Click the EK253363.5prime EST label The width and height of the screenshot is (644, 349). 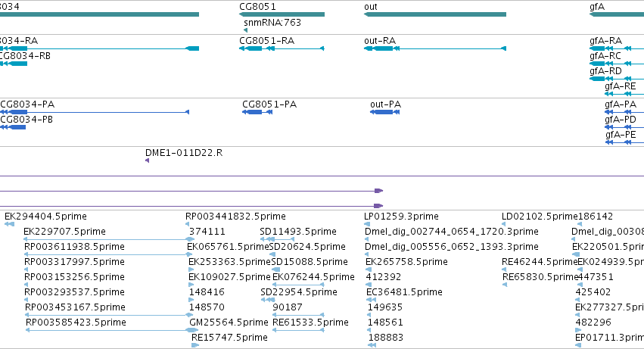click(x=229, y=262)
